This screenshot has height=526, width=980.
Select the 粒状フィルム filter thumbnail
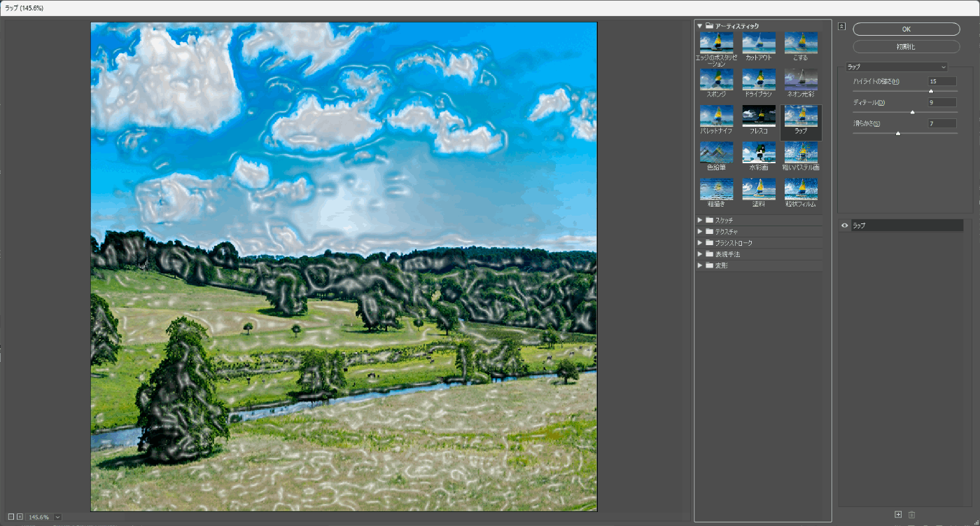click(x=801, y=189)
